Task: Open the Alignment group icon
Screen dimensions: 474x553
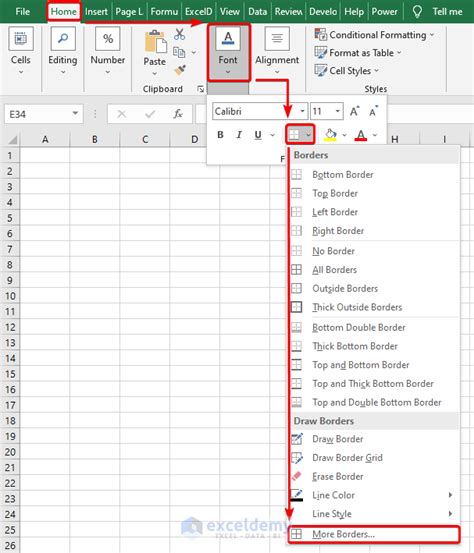Action: [277, 38]
